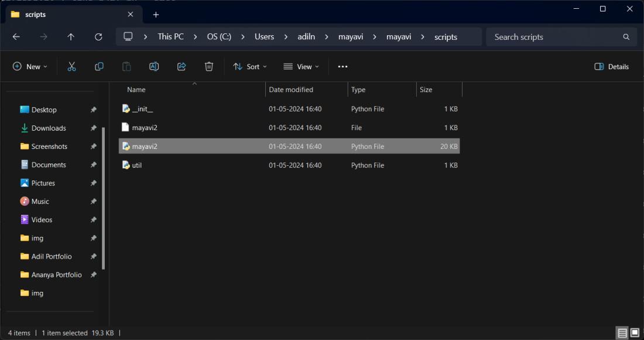Screen dimensions: 644x340
Task: Click the Copy icon in toolbar
Action: click(99, 67)
